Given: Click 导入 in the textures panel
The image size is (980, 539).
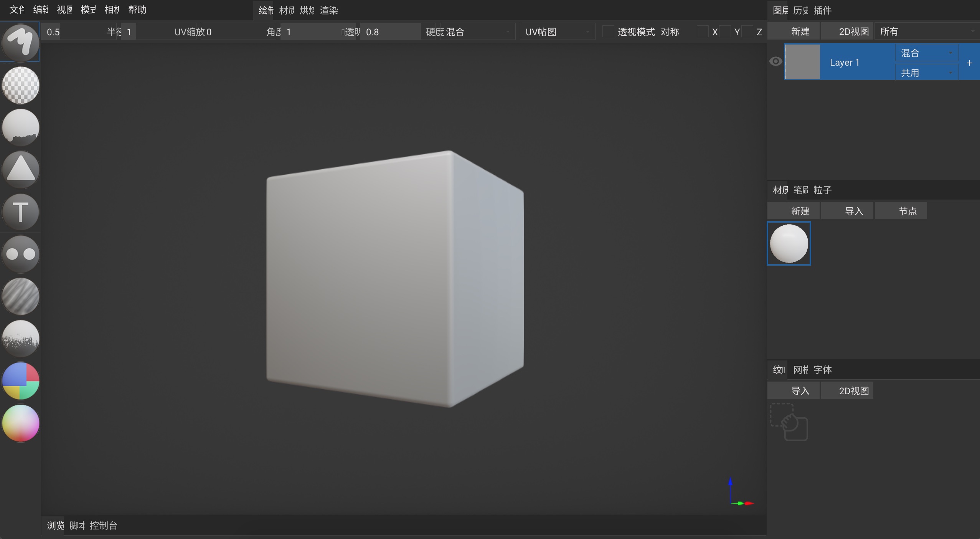Looking at the screenshot, I should point(794,391).
